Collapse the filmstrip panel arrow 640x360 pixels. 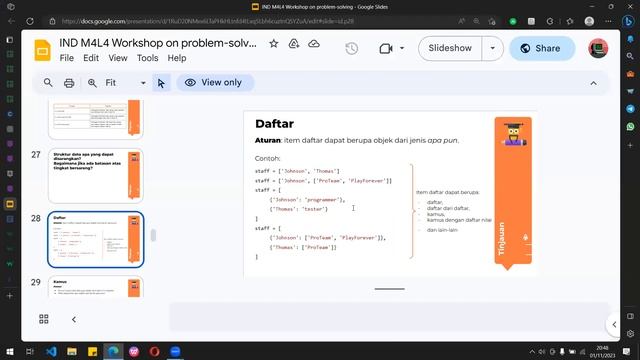tap(74, 319)
